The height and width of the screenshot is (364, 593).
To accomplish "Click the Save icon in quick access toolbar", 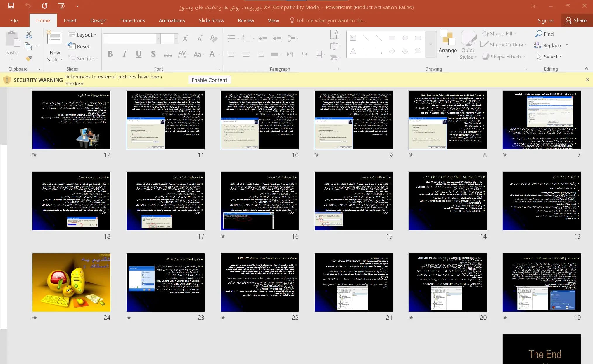I will 11,6.
